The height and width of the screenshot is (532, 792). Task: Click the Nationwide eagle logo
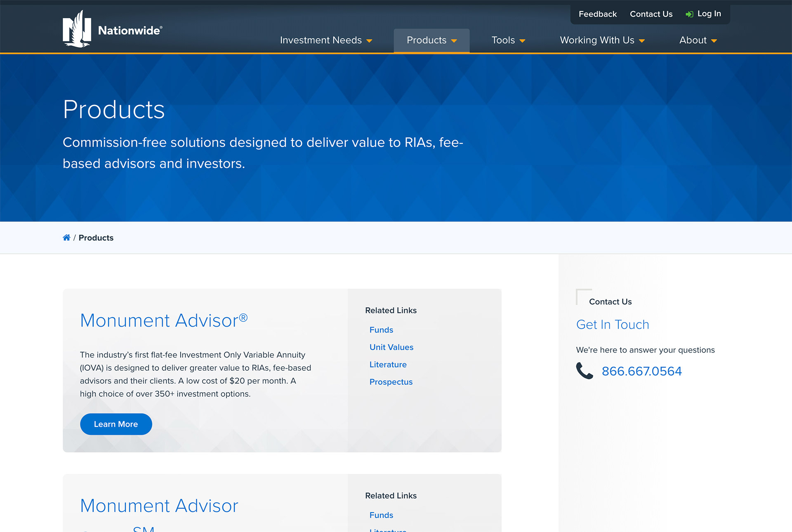pos(77,29)
